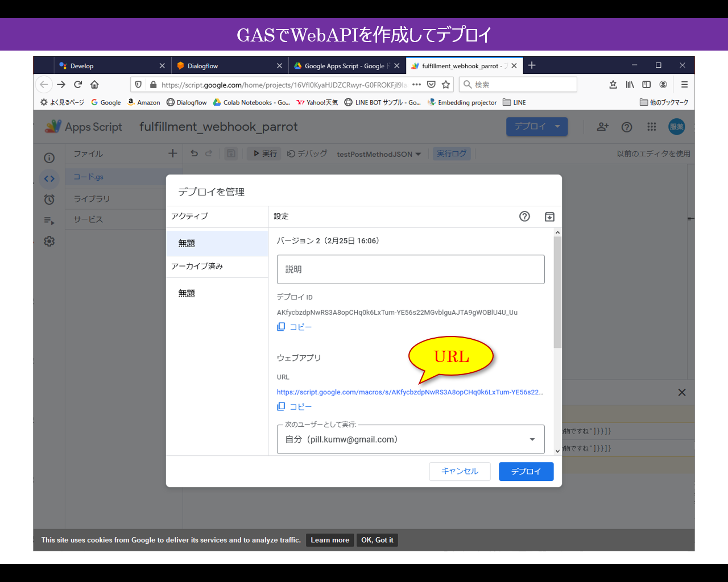Copy the web app URL using copy link
The height and width of the screenshot is (582, 728).
(x=295, y=406)
